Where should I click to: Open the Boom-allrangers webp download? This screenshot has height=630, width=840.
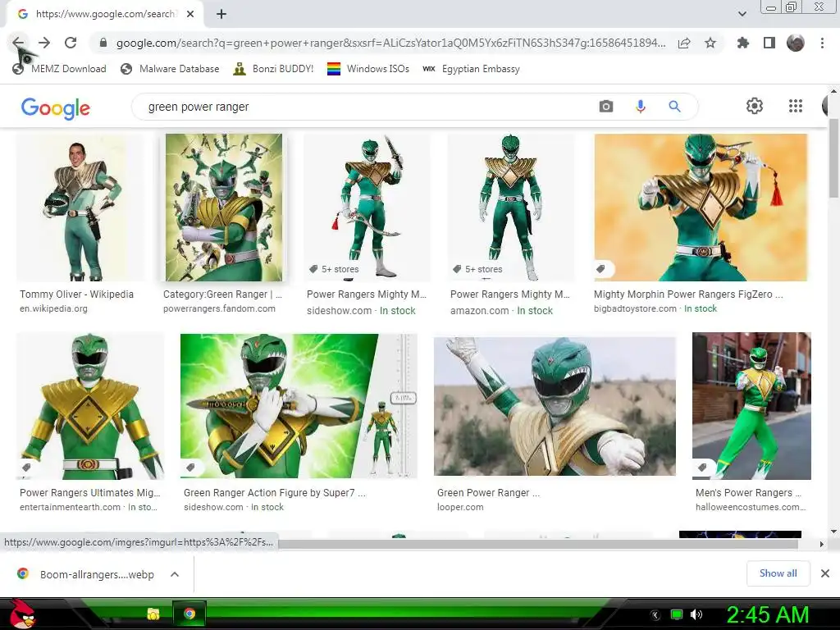point(97,574)
